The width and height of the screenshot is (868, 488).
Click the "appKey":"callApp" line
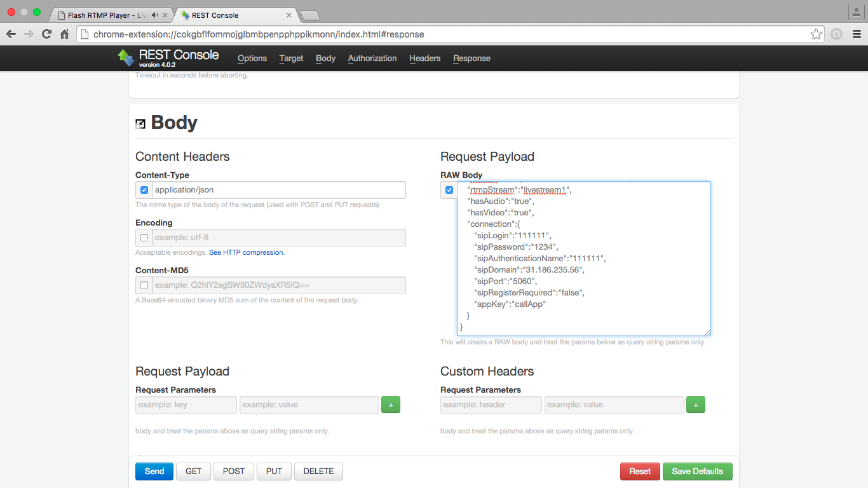click(x=510, y=304)
